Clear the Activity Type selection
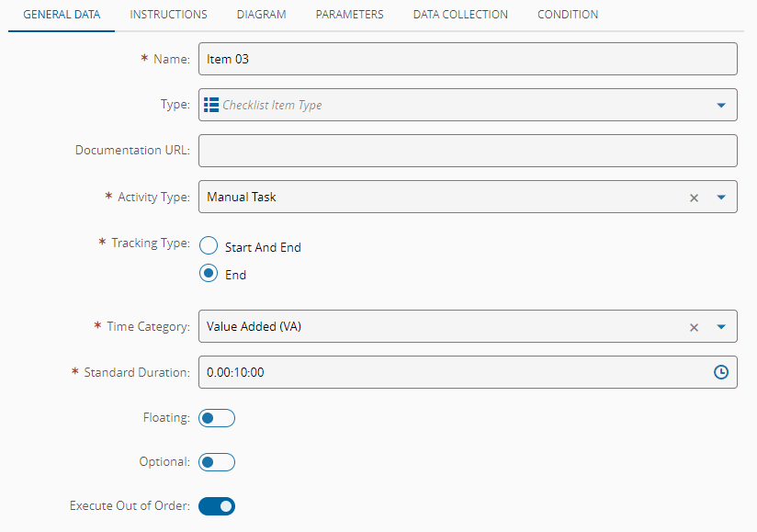This screenshot has height=532, width=757. 695,198
